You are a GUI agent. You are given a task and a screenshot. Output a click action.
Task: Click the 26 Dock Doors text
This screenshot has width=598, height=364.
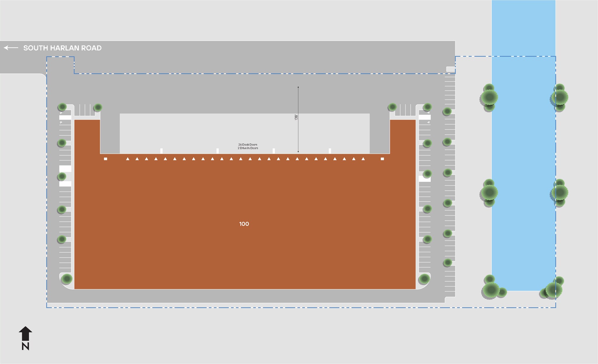tap(248, 144)
